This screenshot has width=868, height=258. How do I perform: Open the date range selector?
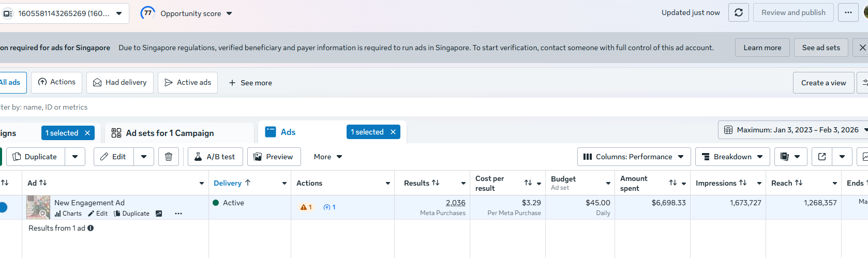pos(792,130)
